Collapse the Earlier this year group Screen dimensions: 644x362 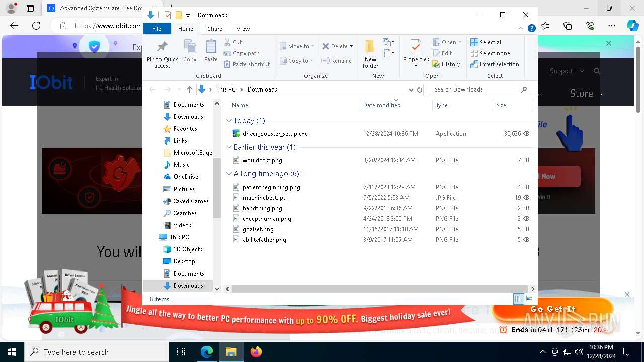(229, 147)
